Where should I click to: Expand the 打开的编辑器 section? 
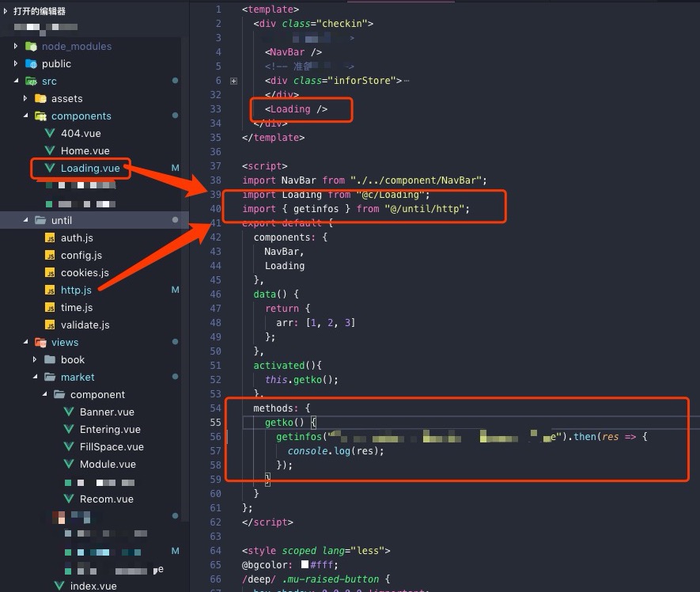(6, 11)
